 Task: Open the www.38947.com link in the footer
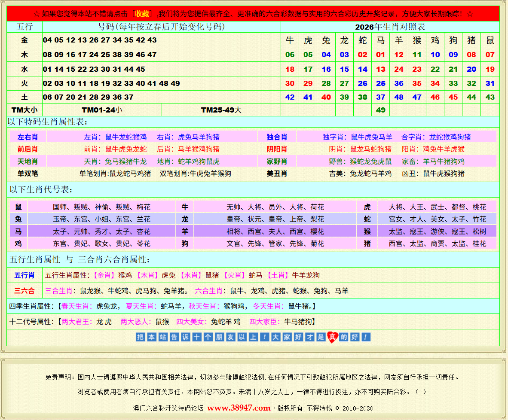(239, 408)
